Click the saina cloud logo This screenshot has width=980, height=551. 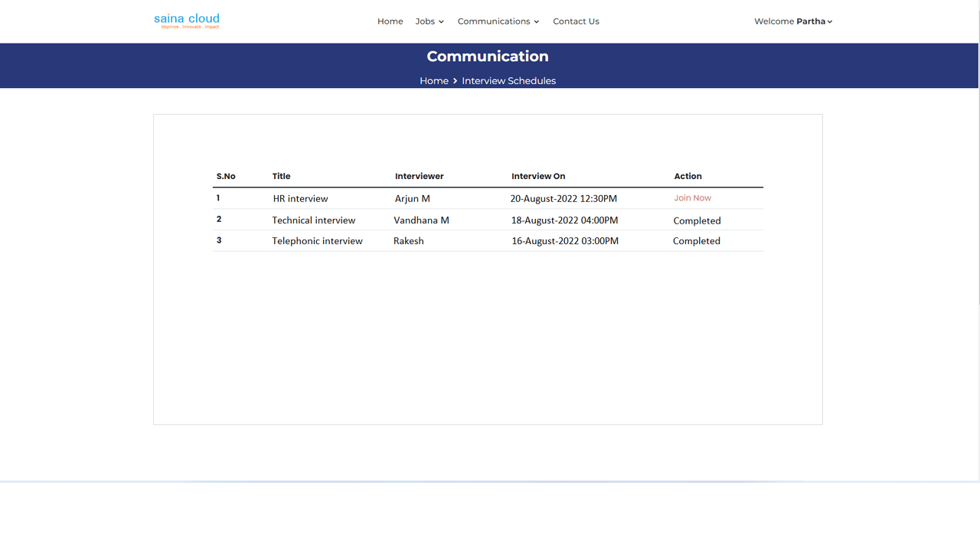tap(187, 21)
